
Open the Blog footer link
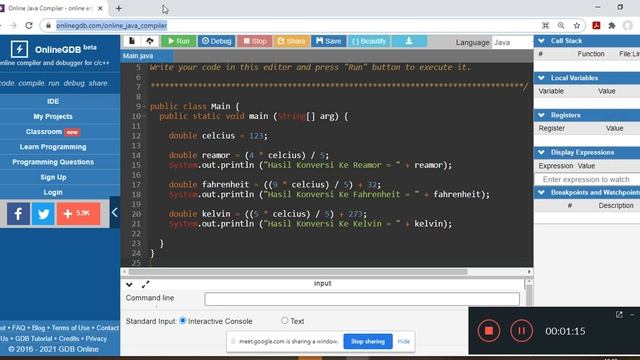(x=38, y=328)
